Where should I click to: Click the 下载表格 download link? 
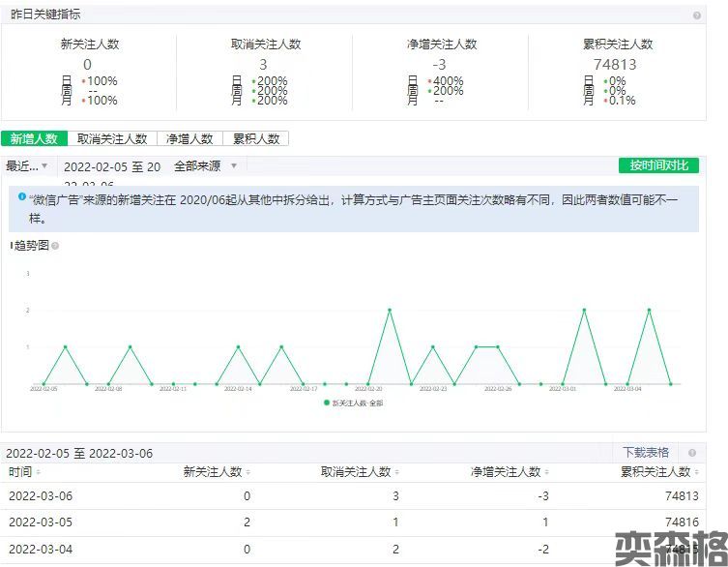pos(645,453)
